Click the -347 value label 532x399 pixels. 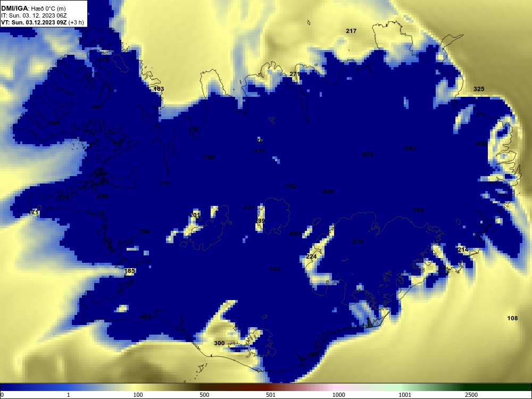pos(97,107)
